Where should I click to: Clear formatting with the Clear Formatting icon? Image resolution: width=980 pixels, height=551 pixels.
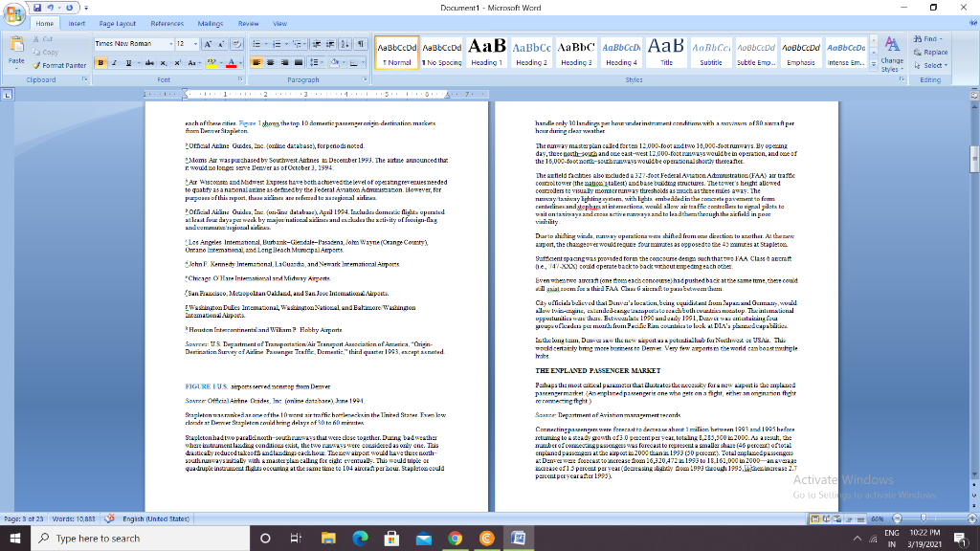236,43
